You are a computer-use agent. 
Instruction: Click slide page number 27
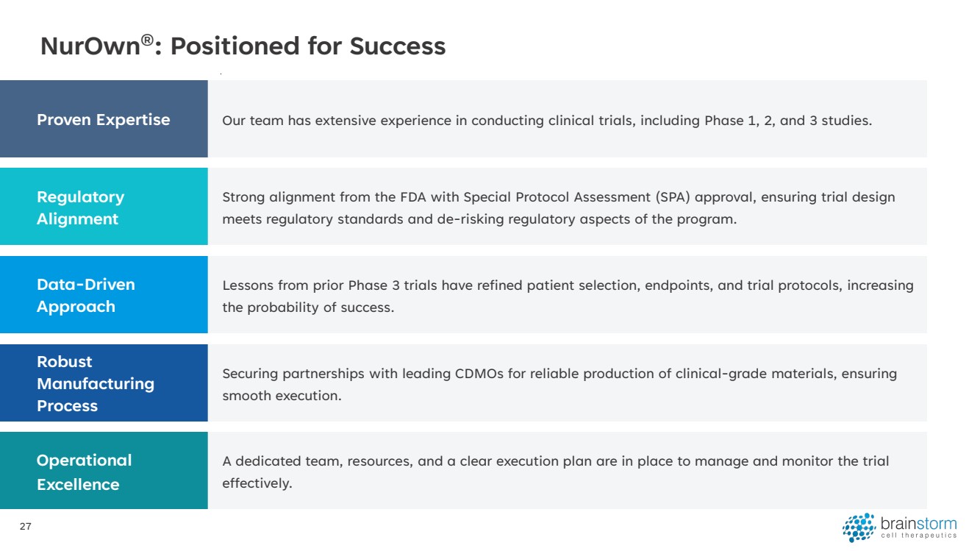26,527
